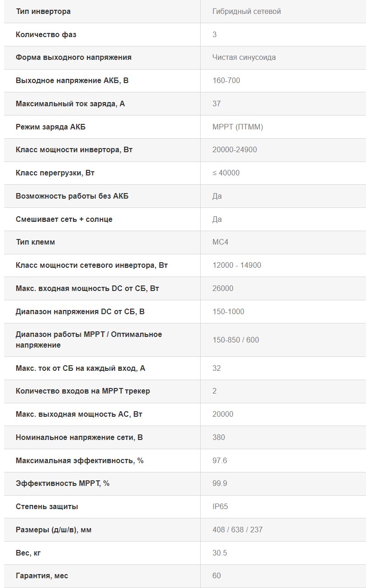The width and height of the screenshot is (366, 588).
Task: Click the "Возможность работы без АКБ" label
Action: pos(72,196)
